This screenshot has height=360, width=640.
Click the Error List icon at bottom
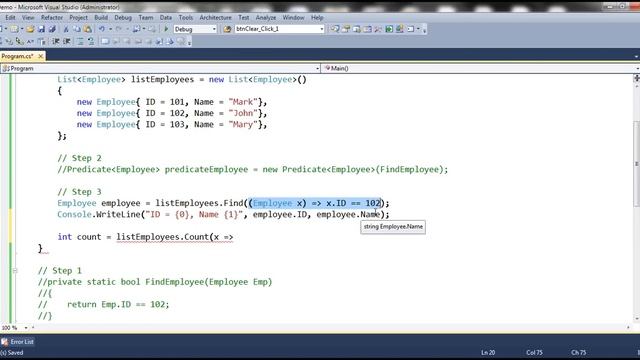coord(5,342)
